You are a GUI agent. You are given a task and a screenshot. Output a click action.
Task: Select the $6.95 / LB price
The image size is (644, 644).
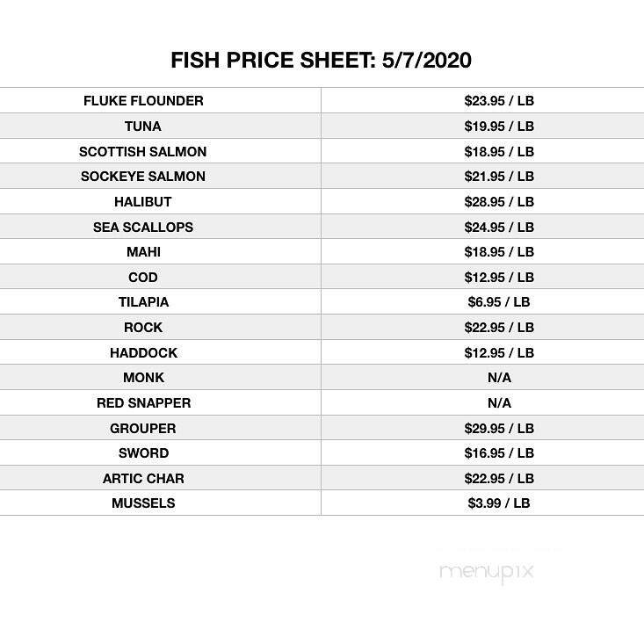pos(499,302)
